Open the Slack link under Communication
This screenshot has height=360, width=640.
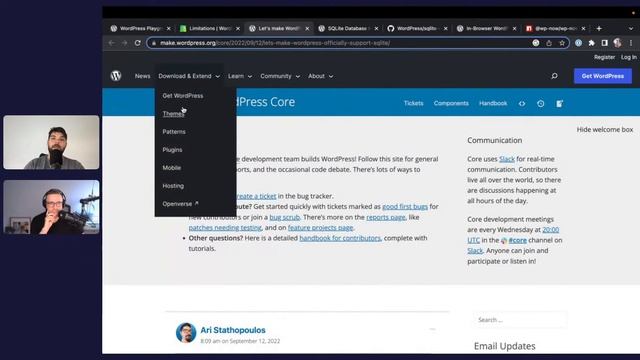point(507,159)
